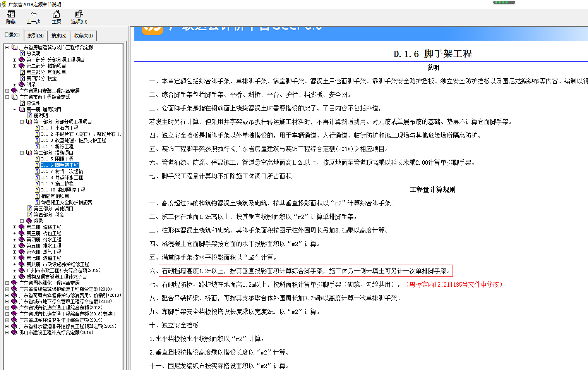
Task: Click the 说明 subheading in the content
Action: [x=433, y=67]
